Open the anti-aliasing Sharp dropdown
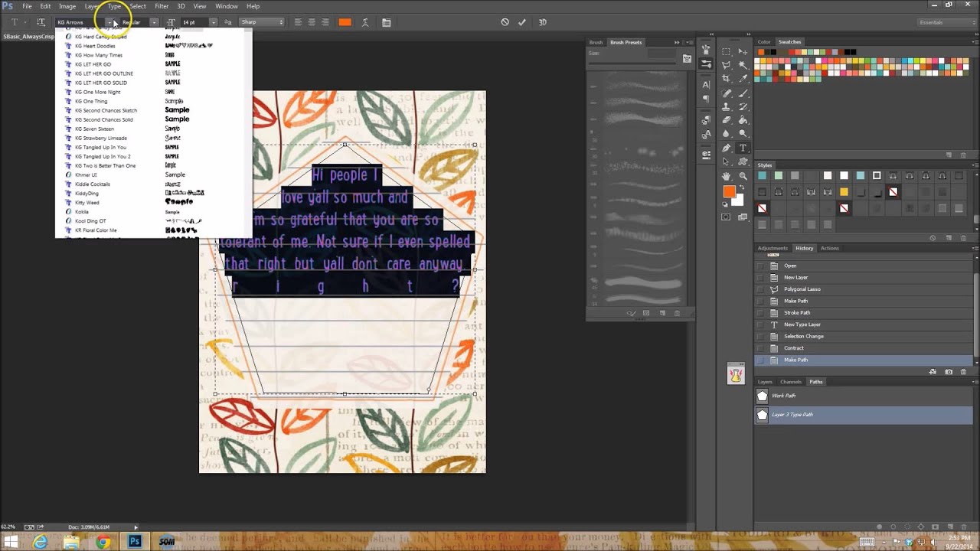Viewport: 980px width, 551px height. (262, 22)
